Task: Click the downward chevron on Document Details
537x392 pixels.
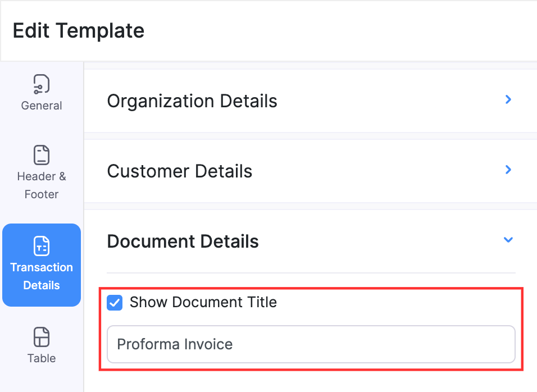Action: point(508,240)
